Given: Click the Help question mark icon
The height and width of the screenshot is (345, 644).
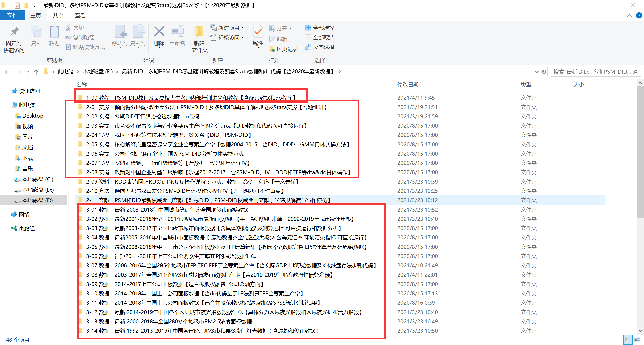Looking at the screenshot, I should click(x=639, y=15).
